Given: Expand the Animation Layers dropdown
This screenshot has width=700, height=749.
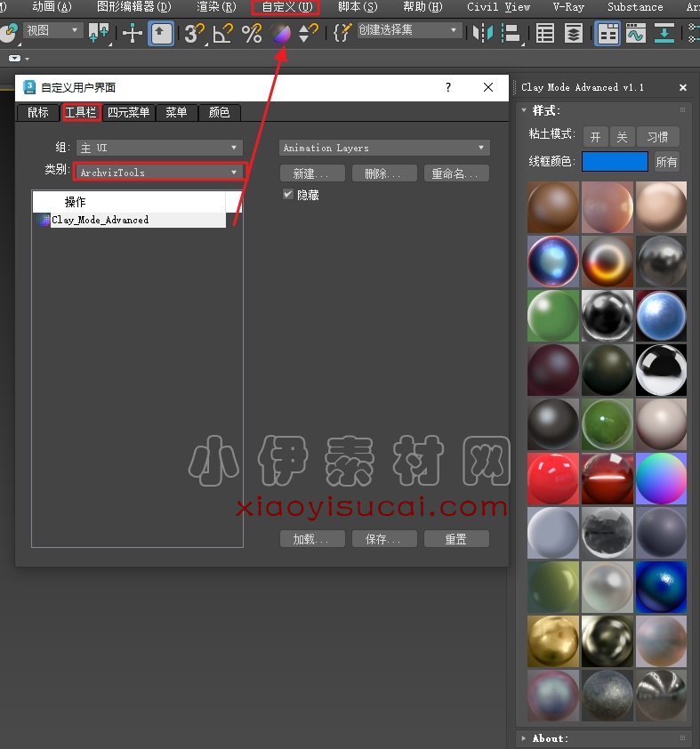Looking at the screenshot, I should coord(384,148).
